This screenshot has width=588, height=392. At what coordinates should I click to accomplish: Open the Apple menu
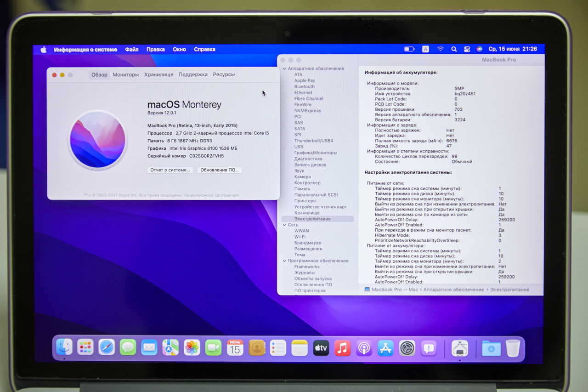pyautogui.click(x=44, y=49)
